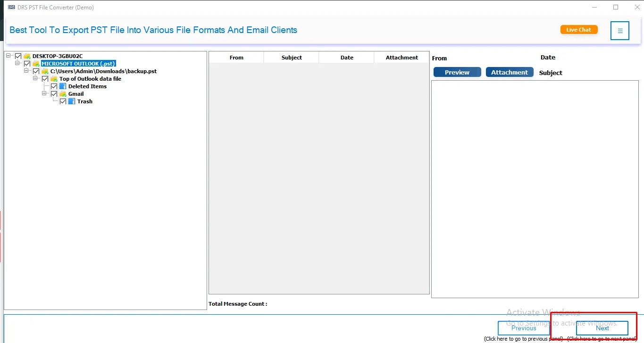The image size is (644, 343).
Task: Click the blue Deleted Items mailbox icon
Action: coord(63,86)
